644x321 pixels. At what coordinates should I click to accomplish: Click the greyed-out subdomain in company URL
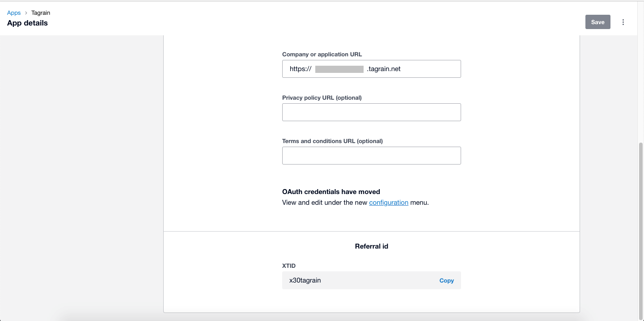point(339,69)
